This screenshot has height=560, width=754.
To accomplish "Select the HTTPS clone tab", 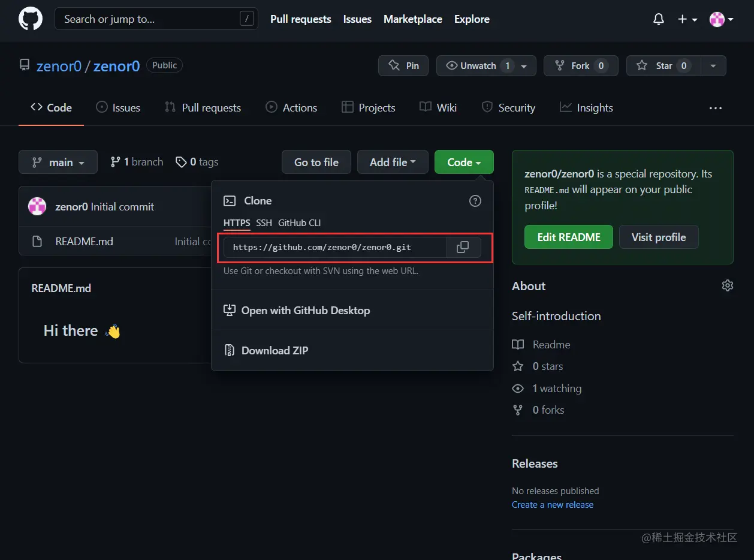I will 237,223.
